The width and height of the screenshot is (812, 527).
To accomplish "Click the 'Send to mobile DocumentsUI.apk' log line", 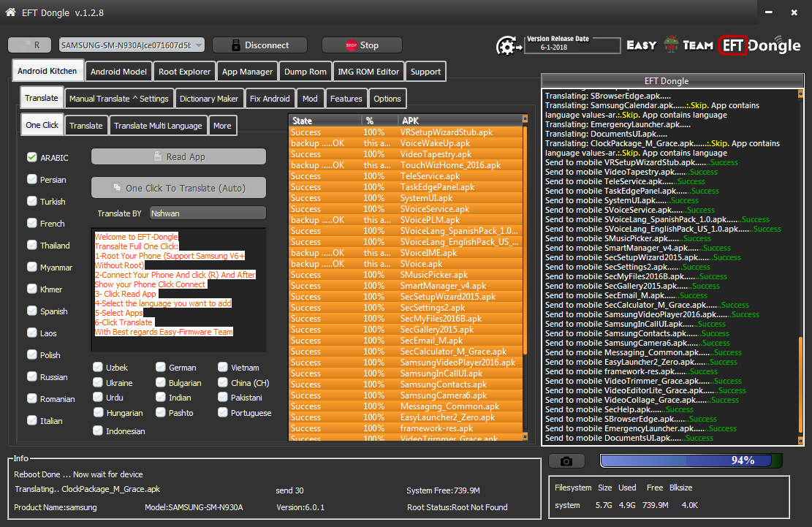I will tap(629, 438).
